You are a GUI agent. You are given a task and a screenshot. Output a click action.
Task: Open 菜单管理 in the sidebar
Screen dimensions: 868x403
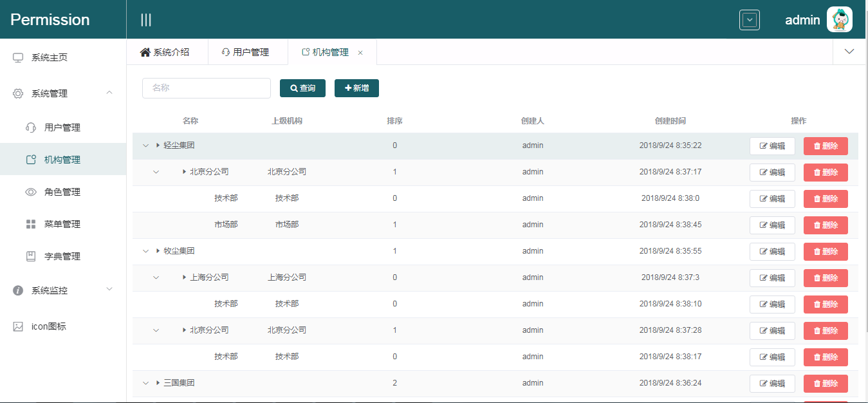63,224
